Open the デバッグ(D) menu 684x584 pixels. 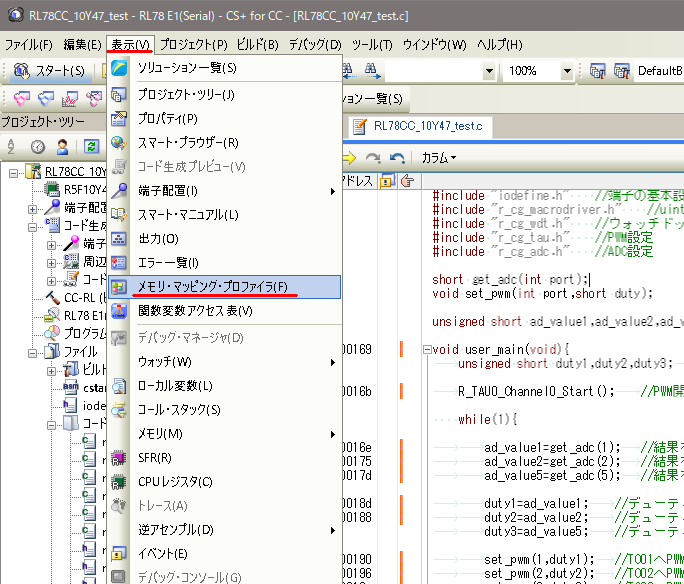[x=315, y=44]
